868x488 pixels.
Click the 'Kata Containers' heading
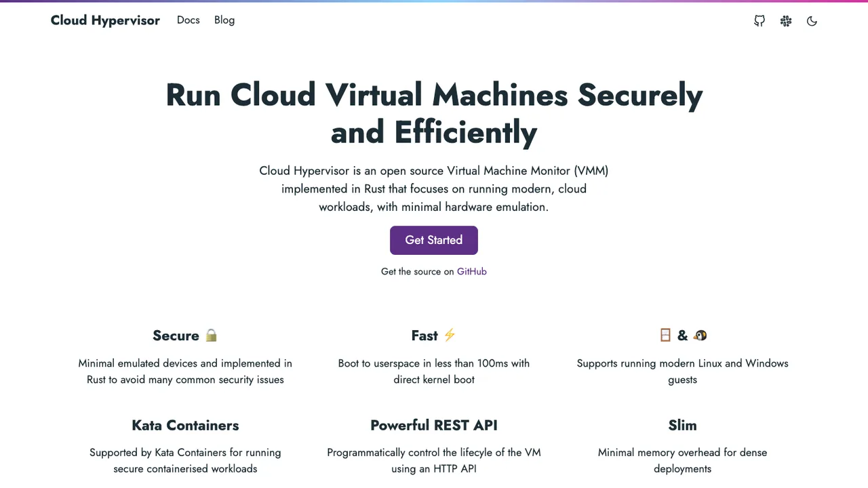coord(185,426)
